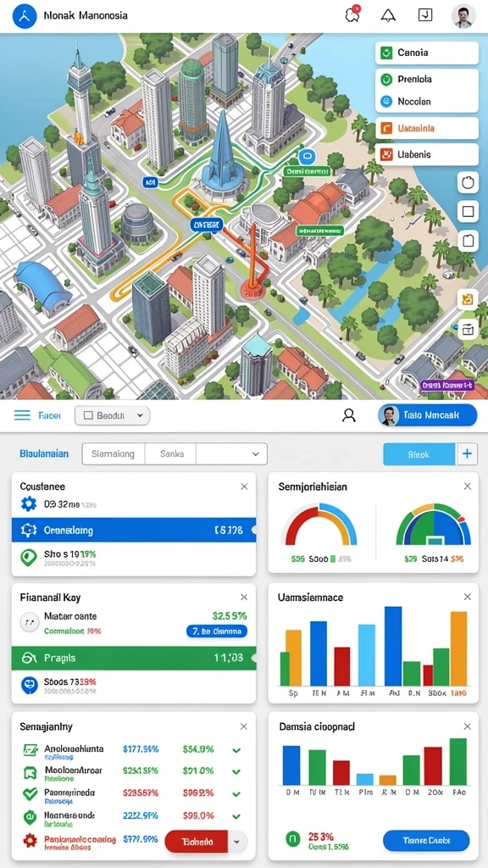
Task: Tick the checkbox inside the Beodui control
Action: [x=87, y=415]
